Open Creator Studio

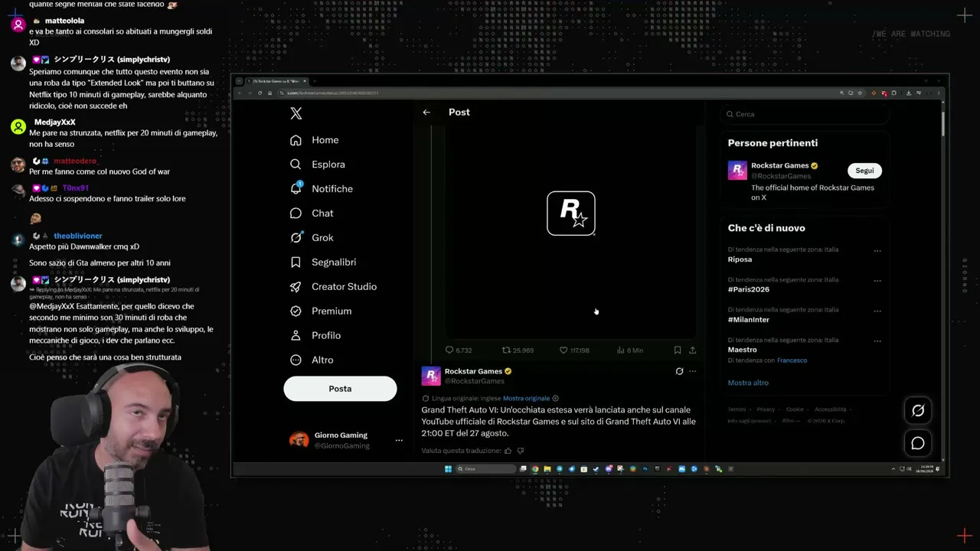click(x=333, y=286)
